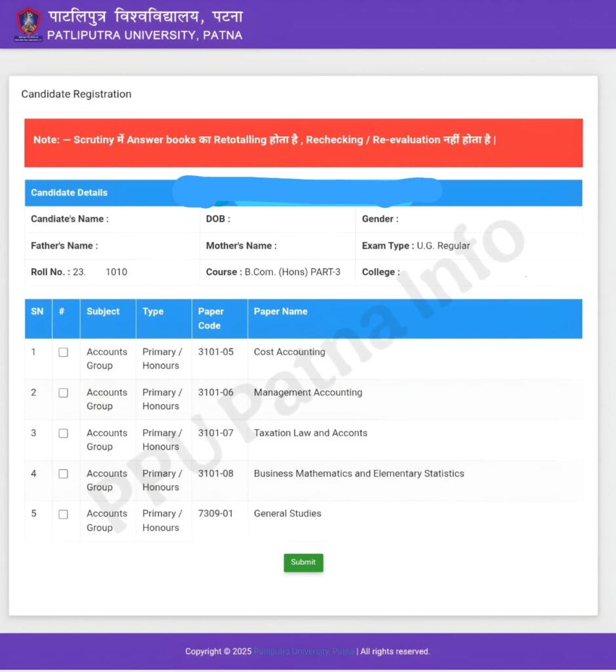Click the green Submit button
The height and width of the screenshot is (672, 616).
[x=303, y=562]
